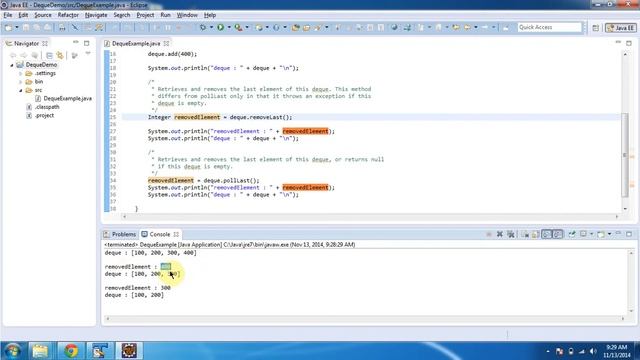Screen dimensions: 640x360
Task: Toggle Show Console When Standard Out Changes
Action: [547, 234]
